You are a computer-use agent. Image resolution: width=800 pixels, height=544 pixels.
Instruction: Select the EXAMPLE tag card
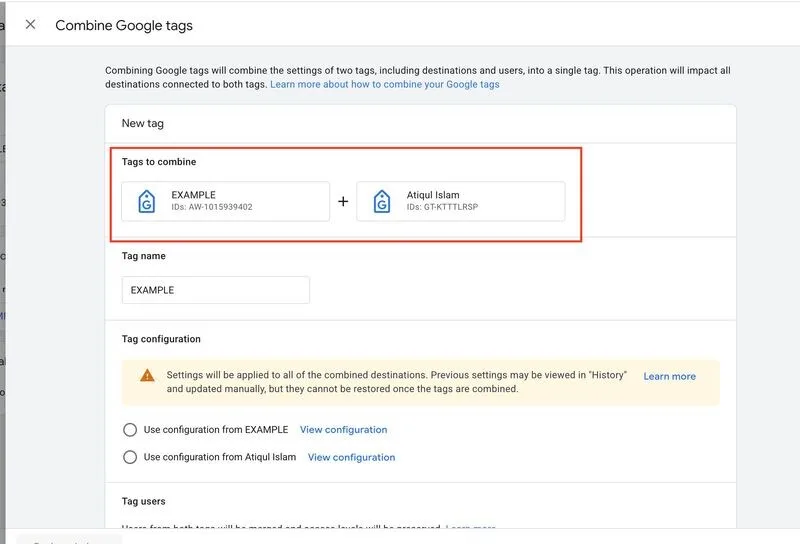click(226, 201)
